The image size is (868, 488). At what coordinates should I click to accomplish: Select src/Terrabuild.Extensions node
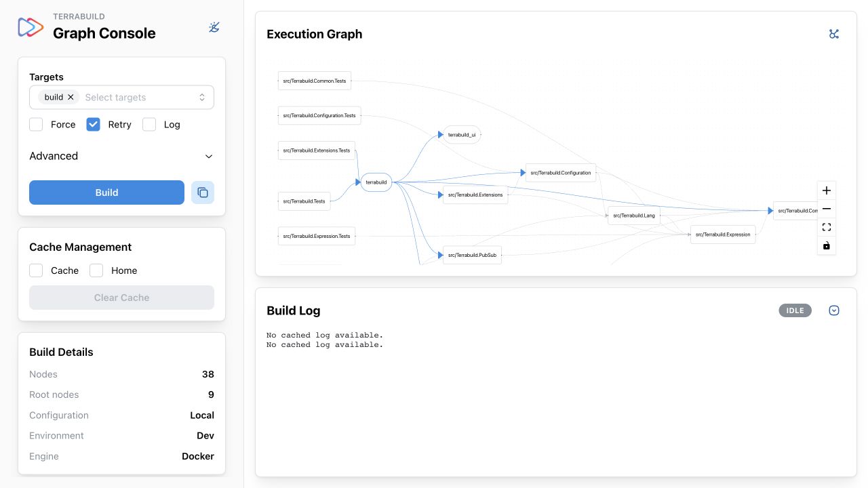point(475,195)
